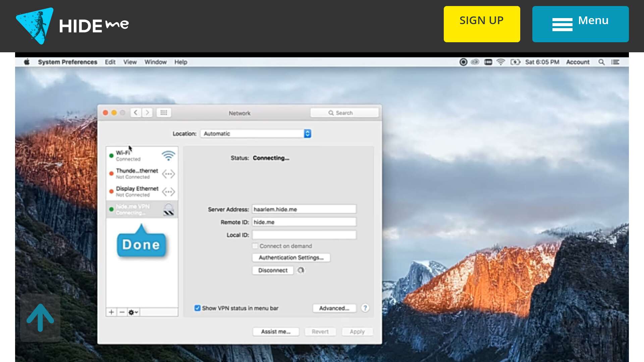Enable the Connect on demand checkbox
This screenshot has height=362, width=644.
(x=255, y=246)
